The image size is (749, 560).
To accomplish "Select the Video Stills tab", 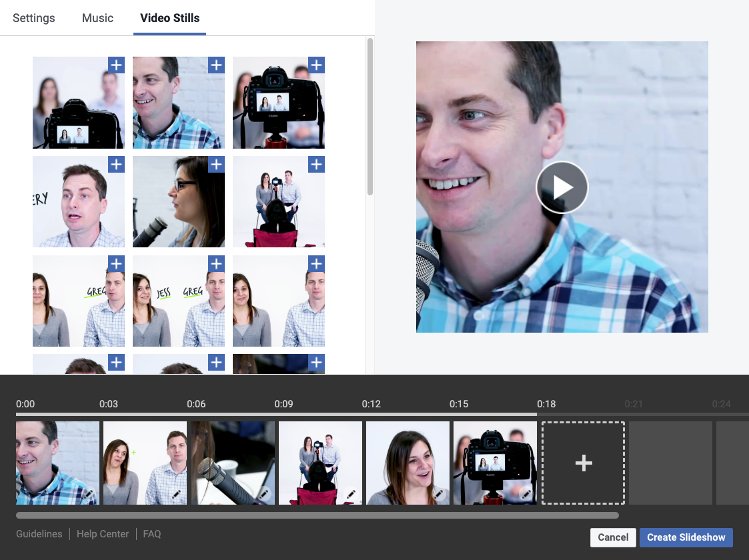I will click(169, 18).
